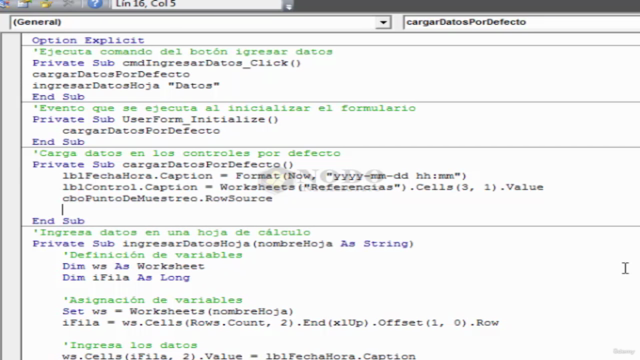Open Visual Basic Help via question mark icon
Screen dimensions: 640x360
point(95,4)
